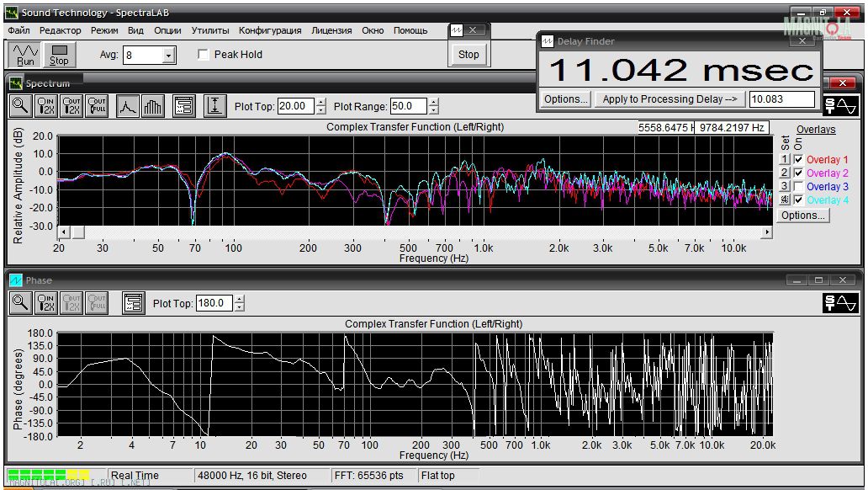This screenshot has height=490, width=868.
Task: Zoom out 2X in the Spectrum window
Action: pos(72,105)
